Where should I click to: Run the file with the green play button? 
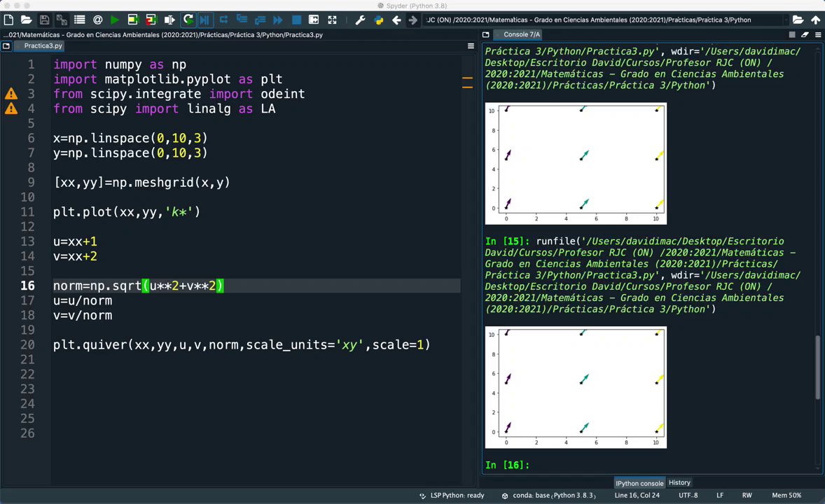pyautogui.click(x=115, y=20)
